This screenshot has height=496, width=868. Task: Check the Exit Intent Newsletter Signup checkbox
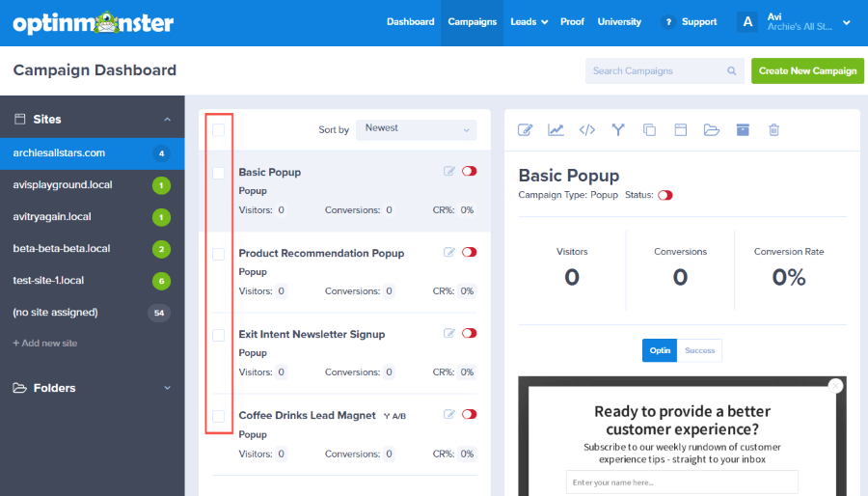(x=219, y=336)
